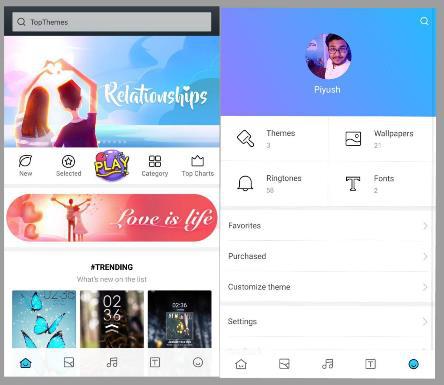This screenshot has width=444, height=385.
Task: Launch the colorful PLAY icon
Action: 111,165
